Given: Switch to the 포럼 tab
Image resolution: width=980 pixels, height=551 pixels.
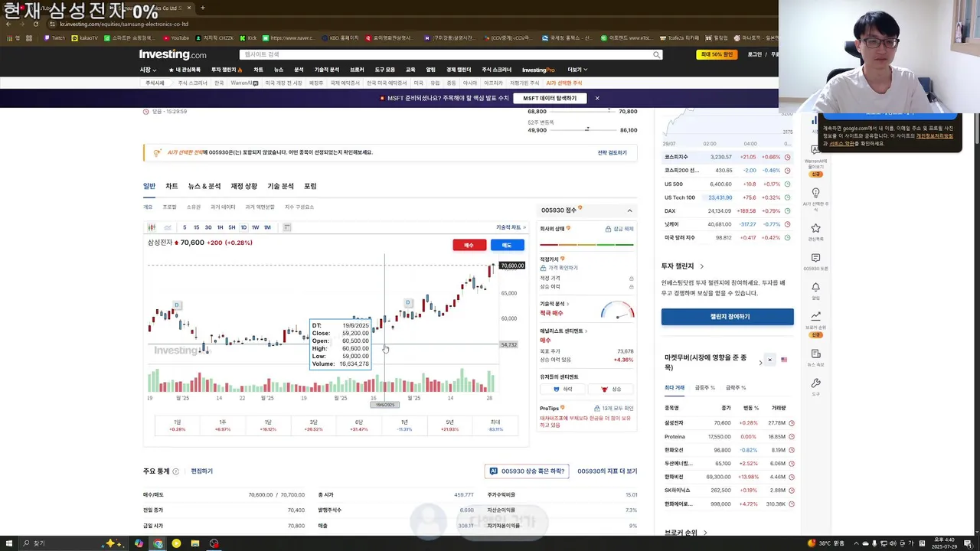Looking at the screenshot, I should click(310, 186).
